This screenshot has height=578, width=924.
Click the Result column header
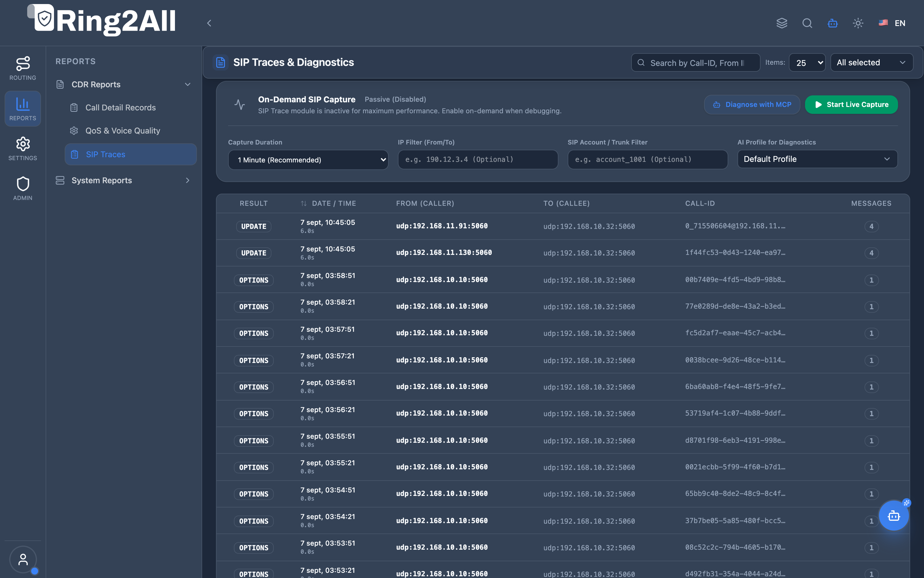[254, 203]
